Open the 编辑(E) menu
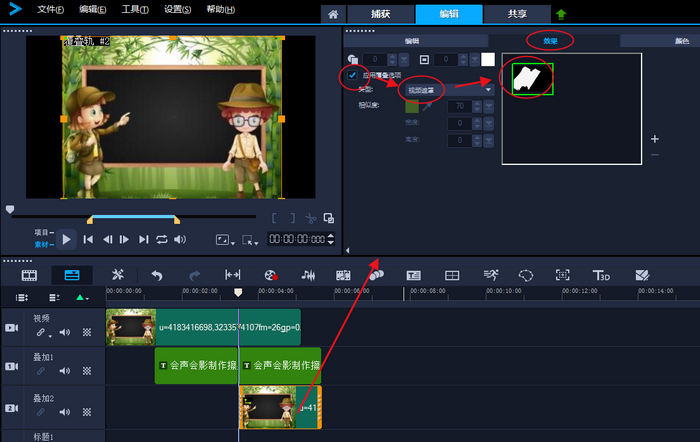This screenshot has width=700, height=442. click(x=92, y=9)
